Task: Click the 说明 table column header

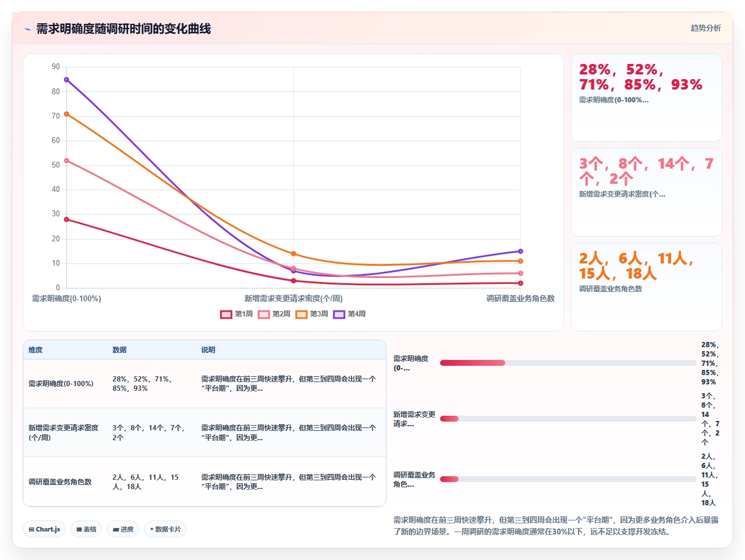Action: (208, 350)
